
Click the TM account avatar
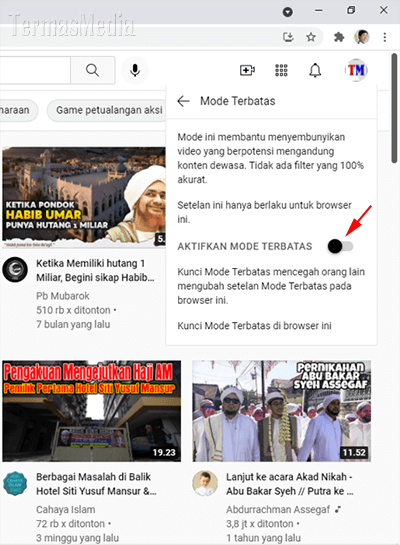[x=356, y=70]
